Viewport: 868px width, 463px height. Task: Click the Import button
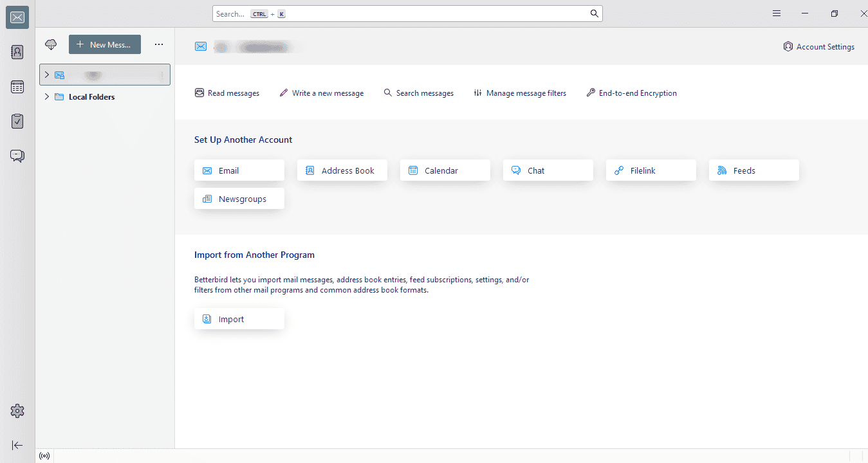click(x=239, y=319)
